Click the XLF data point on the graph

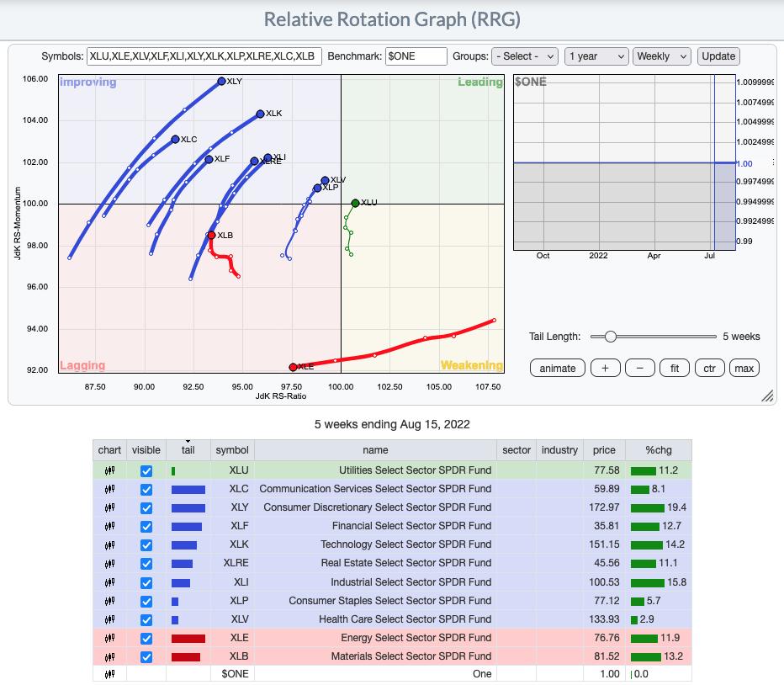pyautogui.click(x=209, y=159)
